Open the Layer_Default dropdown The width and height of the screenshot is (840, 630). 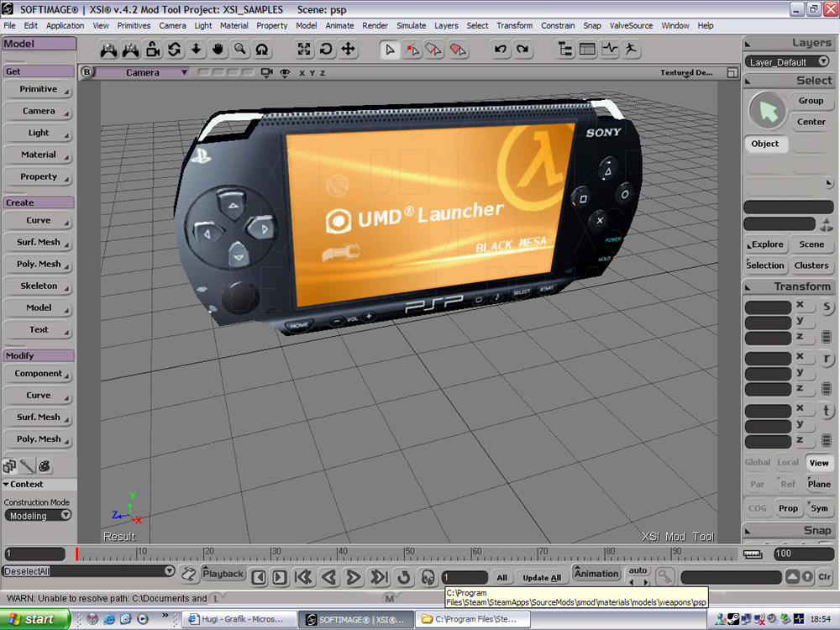(x=788, y=62)
